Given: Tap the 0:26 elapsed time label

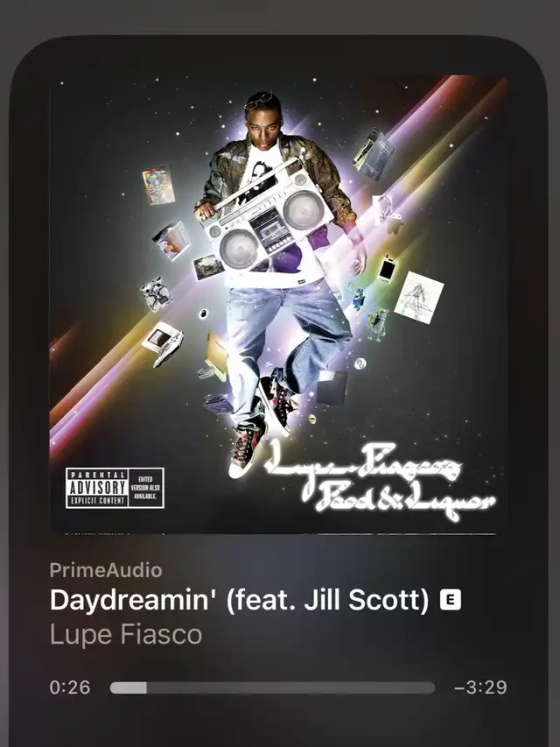Looking at the screenshot, I should coord(70,687).
